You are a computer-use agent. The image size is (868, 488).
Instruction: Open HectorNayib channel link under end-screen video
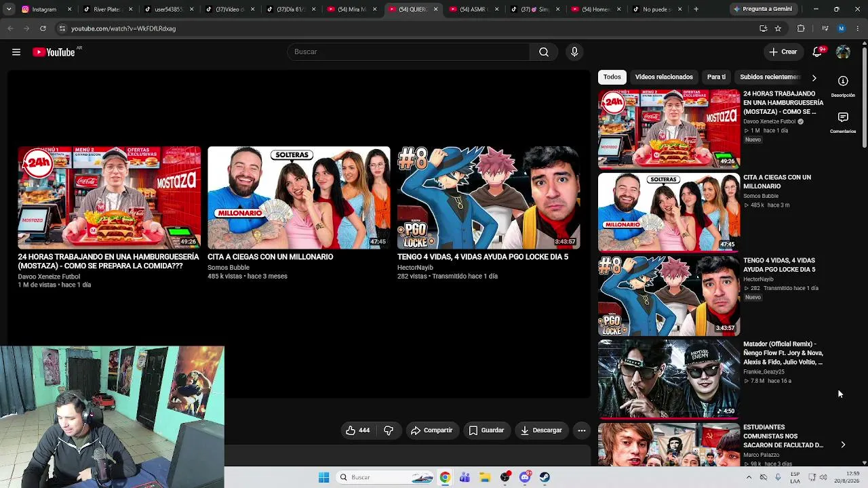(x=415, y=268)
